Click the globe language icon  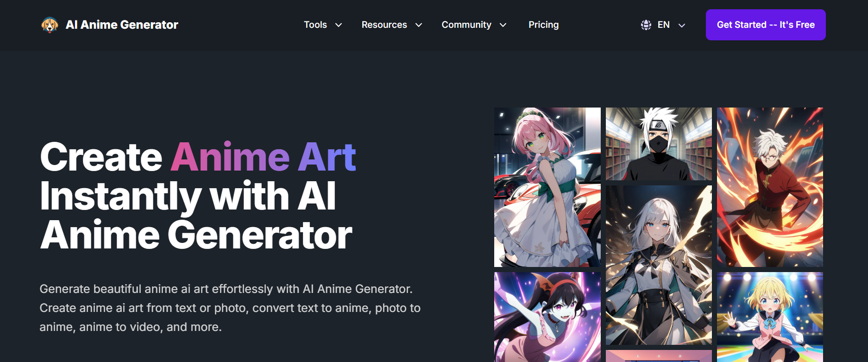pos(646,25)
